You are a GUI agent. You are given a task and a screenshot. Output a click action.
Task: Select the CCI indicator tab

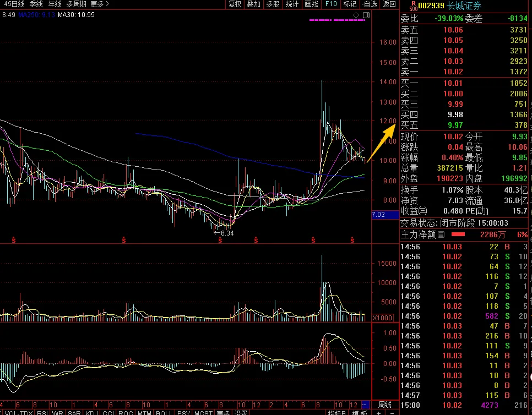[108, 413]
